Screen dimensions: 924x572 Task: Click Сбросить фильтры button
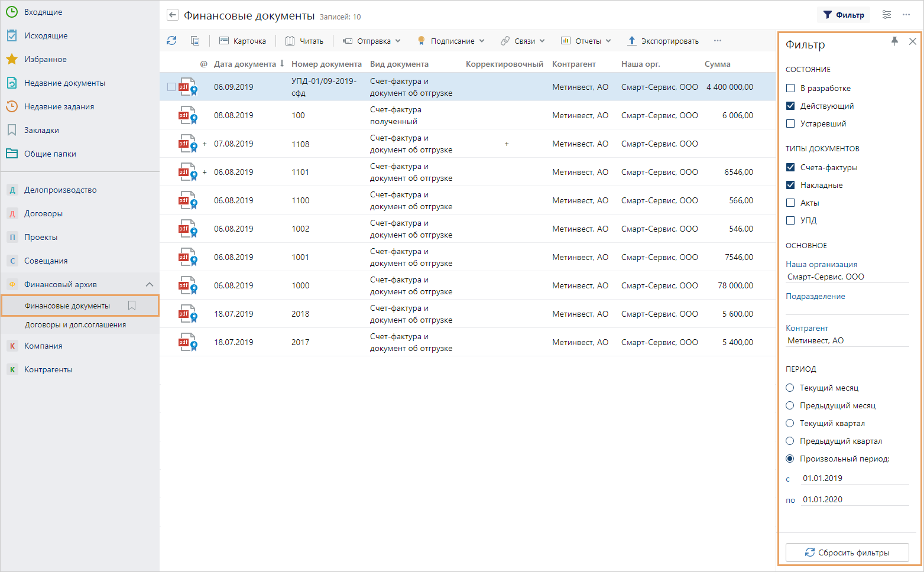coord(847,552)
